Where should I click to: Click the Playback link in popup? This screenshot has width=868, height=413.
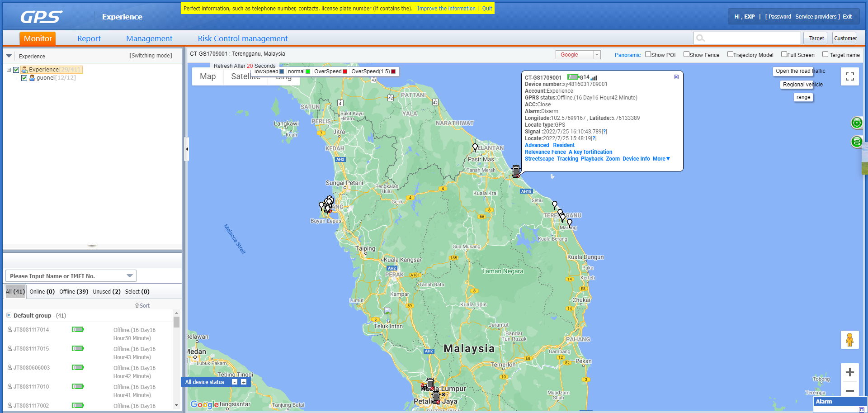pos(592,159)
